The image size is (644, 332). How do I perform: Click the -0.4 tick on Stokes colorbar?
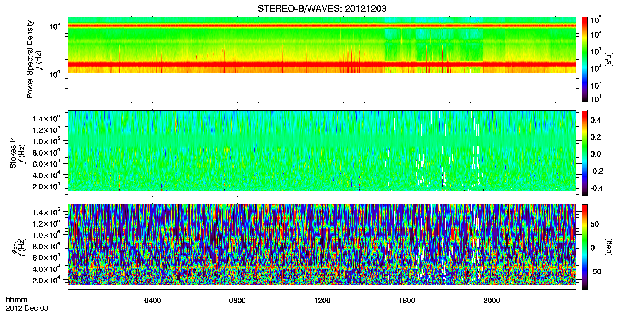[x=597, y=188]
